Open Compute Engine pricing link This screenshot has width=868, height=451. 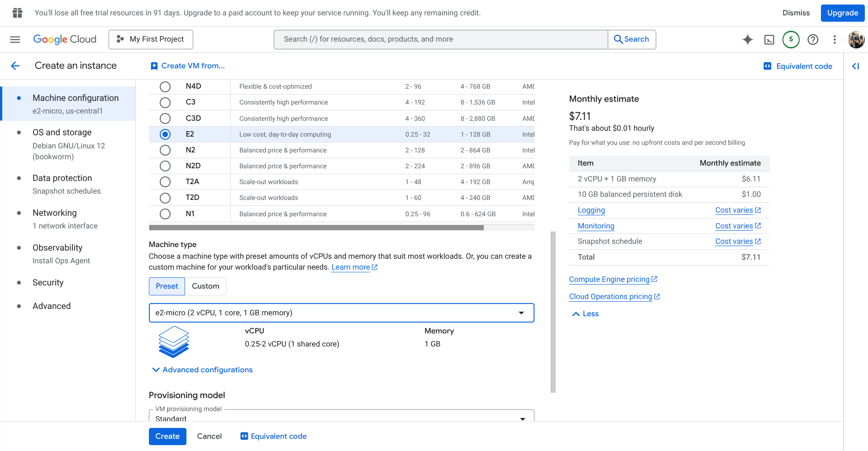click(610, 279)
